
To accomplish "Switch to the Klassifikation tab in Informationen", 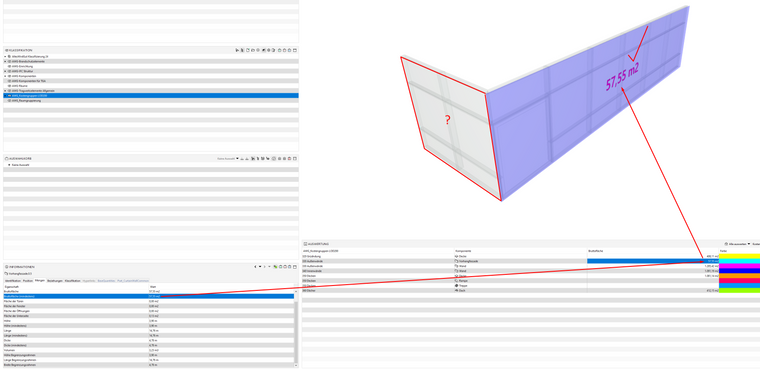I will 72,281.
